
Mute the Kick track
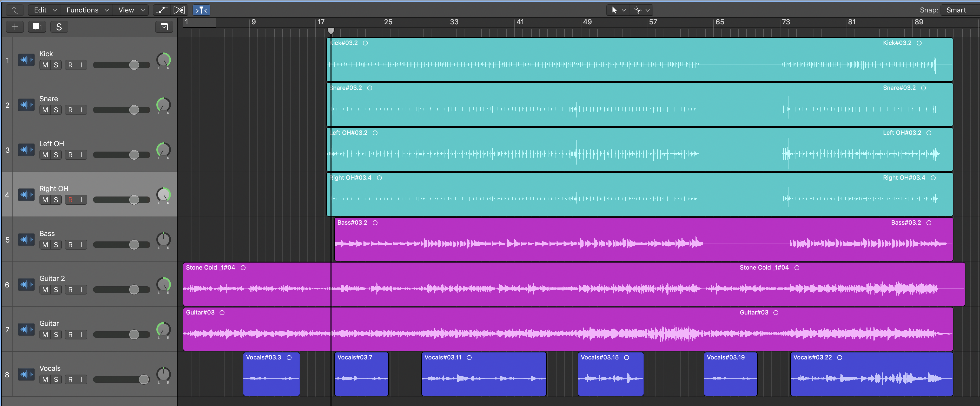click(x=45, y=65)
